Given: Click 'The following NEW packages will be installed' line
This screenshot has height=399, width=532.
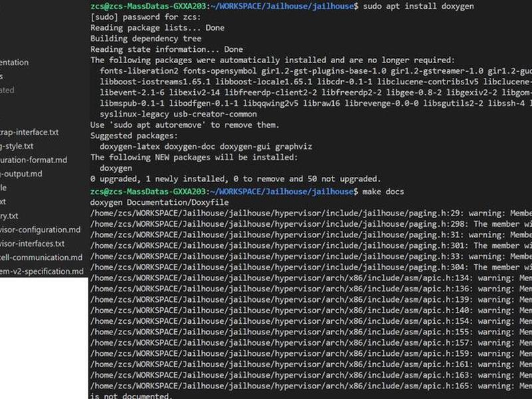Looking at the screenshot, I should pyautogui.click(x=194, y=158).
